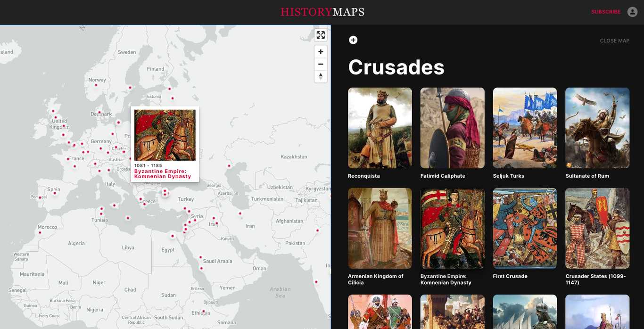Open the Seljuk Turks image card

525,128
